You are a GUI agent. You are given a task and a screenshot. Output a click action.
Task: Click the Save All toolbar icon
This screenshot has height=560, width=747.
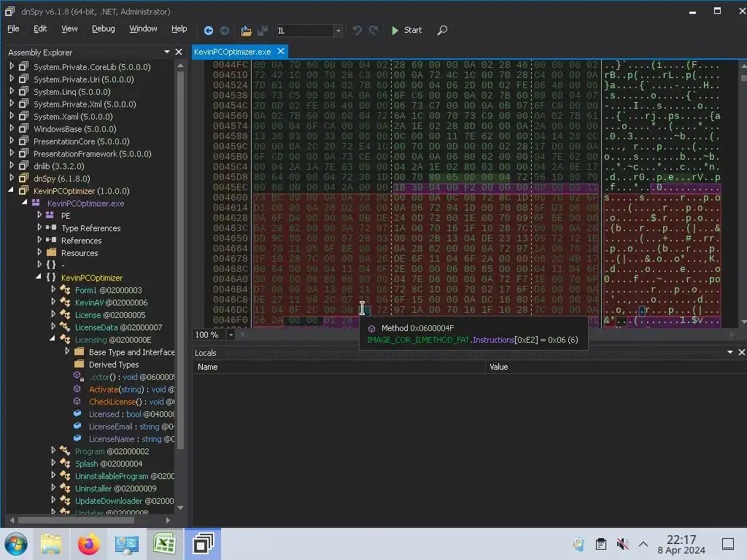point(262,31)
